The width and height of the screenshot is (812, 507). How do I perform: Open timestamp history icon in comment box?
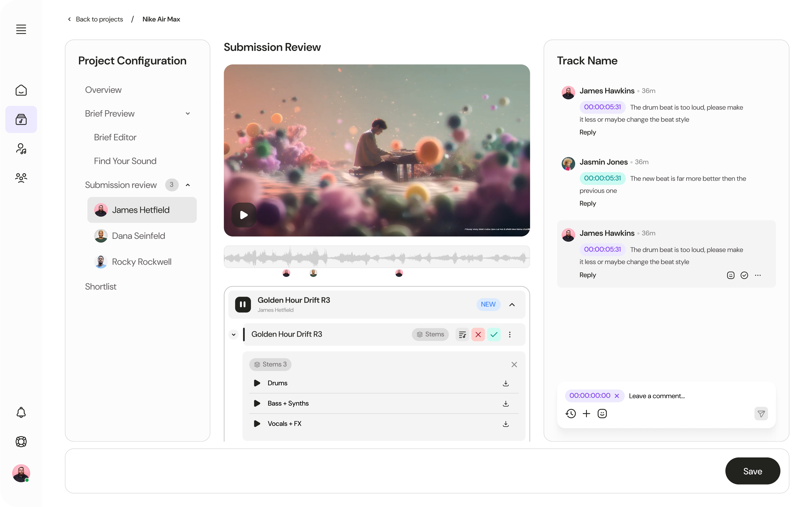[570, 413]
